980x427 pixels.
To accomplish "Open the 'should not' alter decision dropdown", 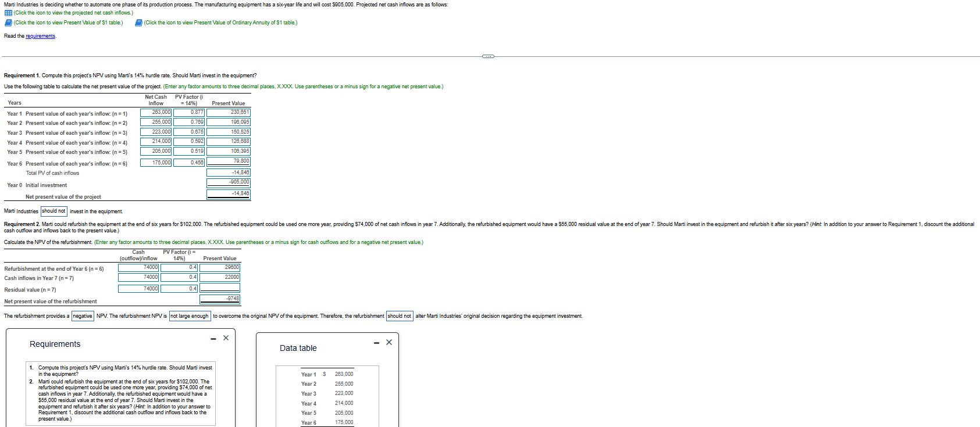I will [400, 316].
